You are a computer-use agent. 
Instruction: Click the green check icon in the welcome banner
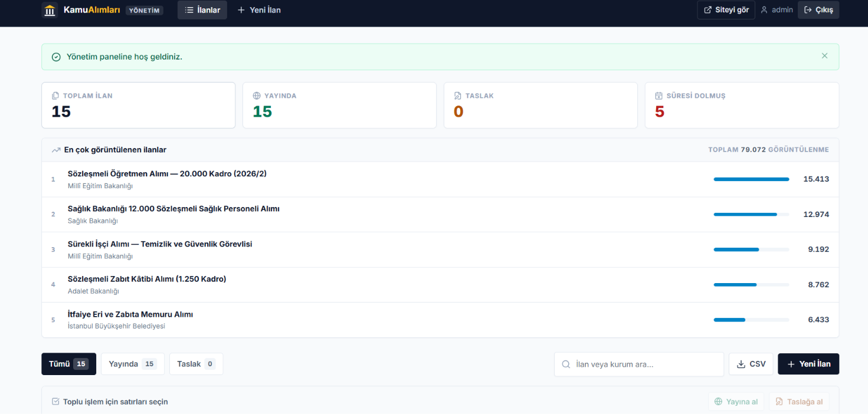click(56, 57)
